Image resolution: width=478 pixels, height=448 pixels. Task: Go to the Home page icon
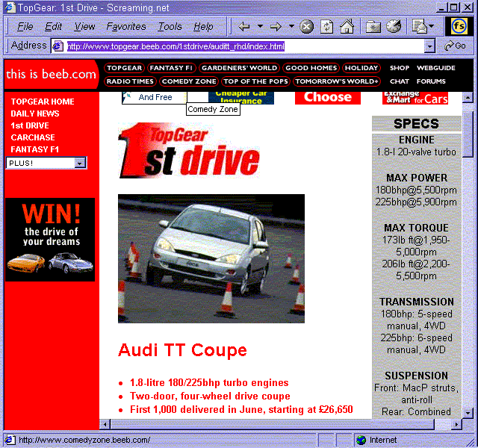(x=347, y=27)
